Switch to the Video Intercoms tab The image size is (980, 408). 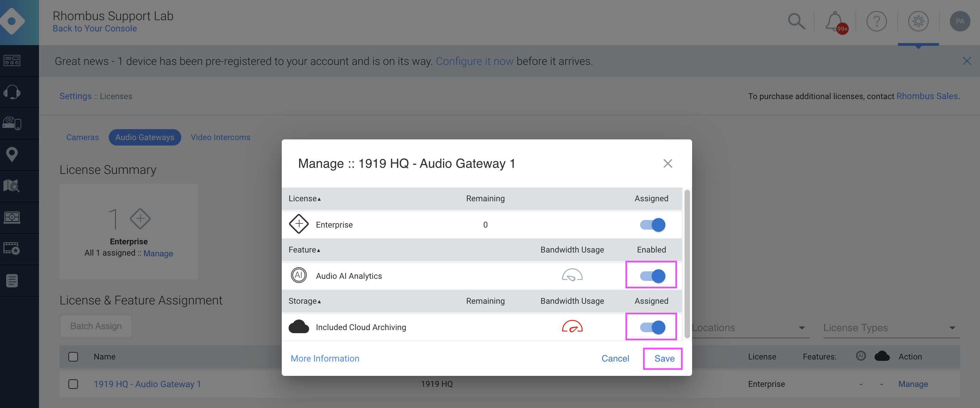click(220, 137)
